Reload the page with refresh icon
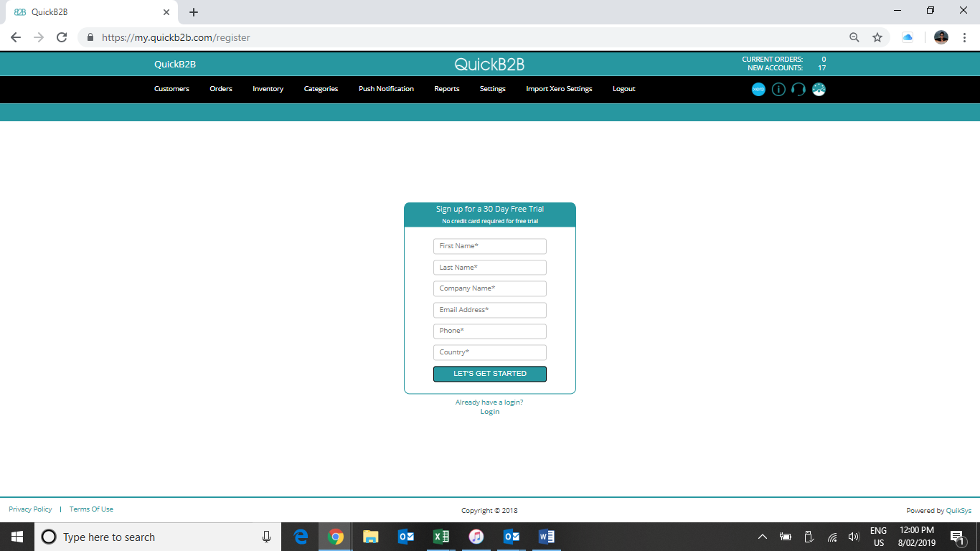980x551 pixels. tap(62, 37)
